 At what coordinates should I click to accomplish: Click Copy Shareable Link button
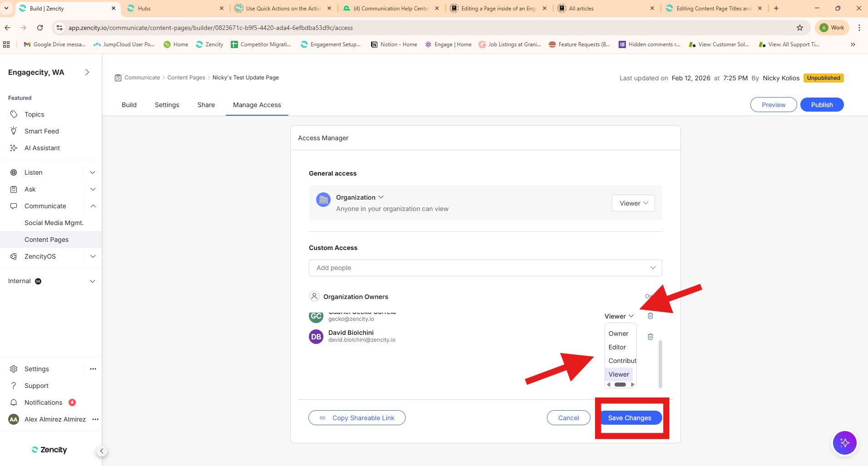tap(357, 418)
